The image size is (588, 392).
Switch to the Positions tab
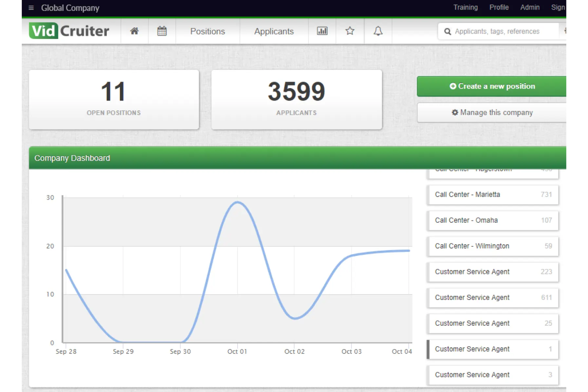point(207,31)
